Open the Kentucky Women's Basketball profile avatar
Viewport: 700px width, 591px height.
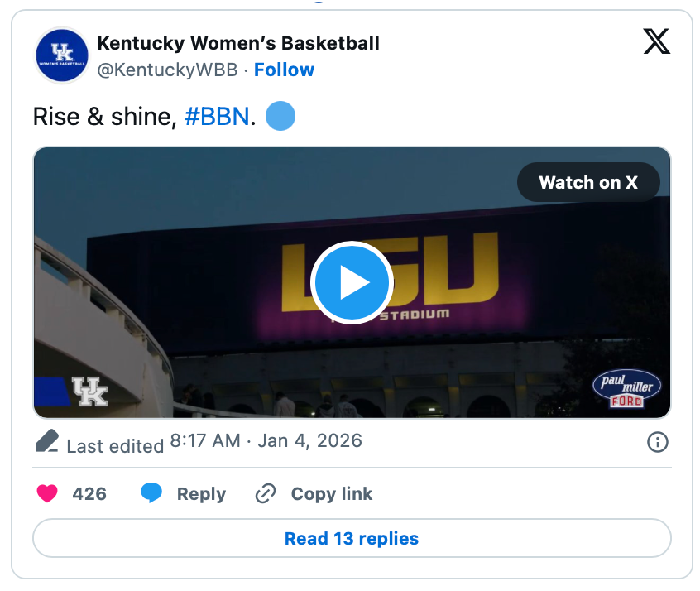pos(61,55)
